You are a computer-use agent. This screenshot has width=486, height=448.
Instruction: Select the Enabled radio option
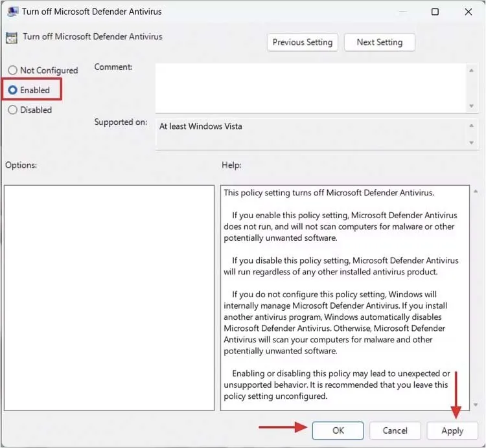point(13,90)
